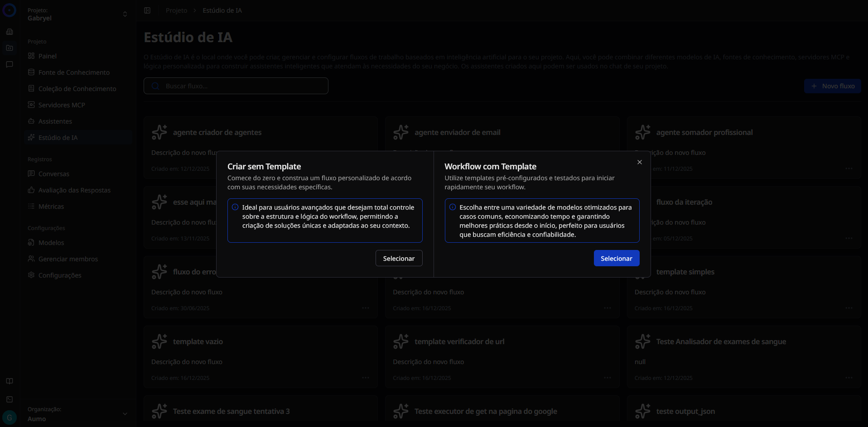Open the Conversas log
The image size is (868, 427).
pyautogui.click(x=53, y=174)
